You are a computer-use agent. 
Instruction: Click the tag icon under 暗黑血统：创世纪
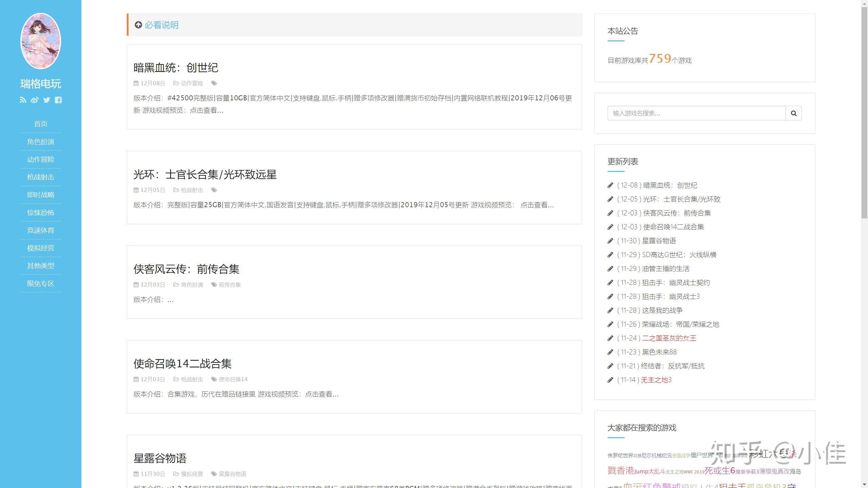click(214, 83)
